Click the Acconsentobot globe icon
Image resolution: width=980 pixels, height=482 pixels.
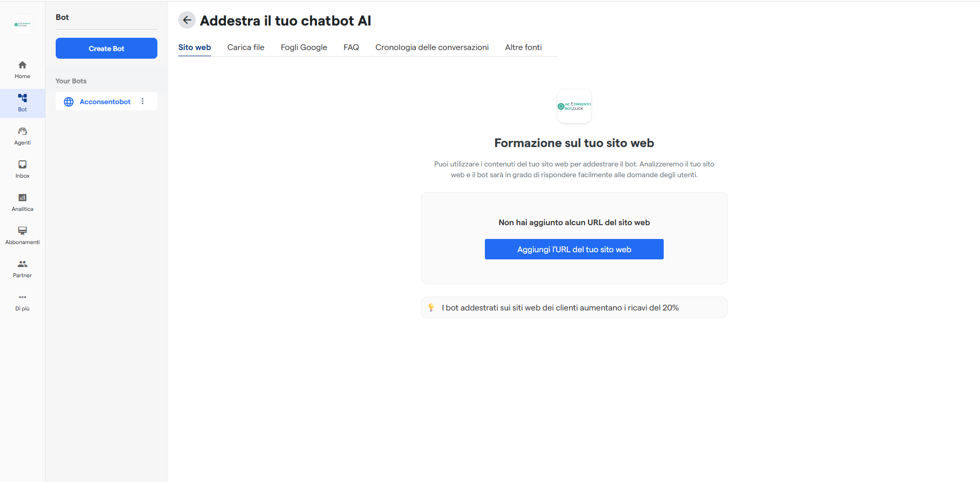coord(68,102)
